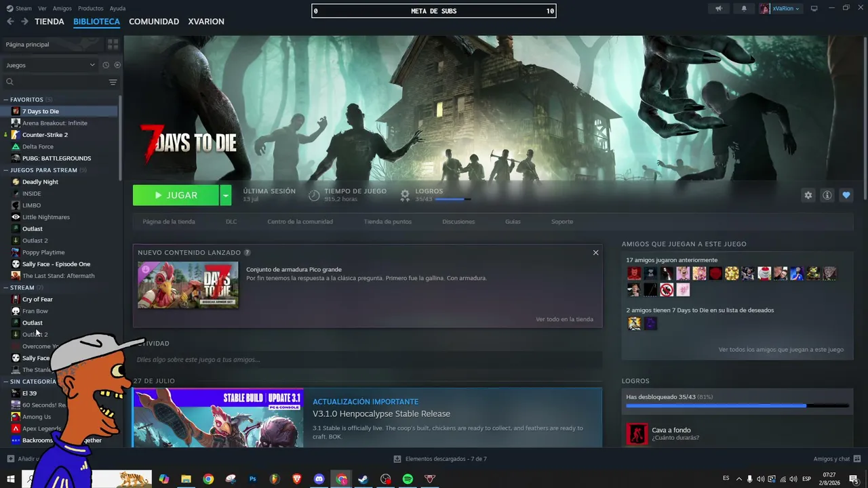Start the game with Jugar button
The width and height of the screenshot is (868, 488).
coord(176,195)
